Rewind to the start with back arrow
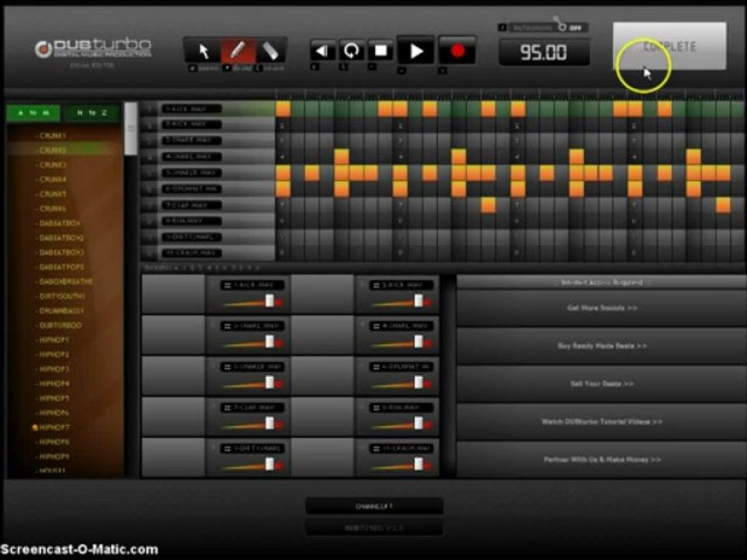 point(322,51)
